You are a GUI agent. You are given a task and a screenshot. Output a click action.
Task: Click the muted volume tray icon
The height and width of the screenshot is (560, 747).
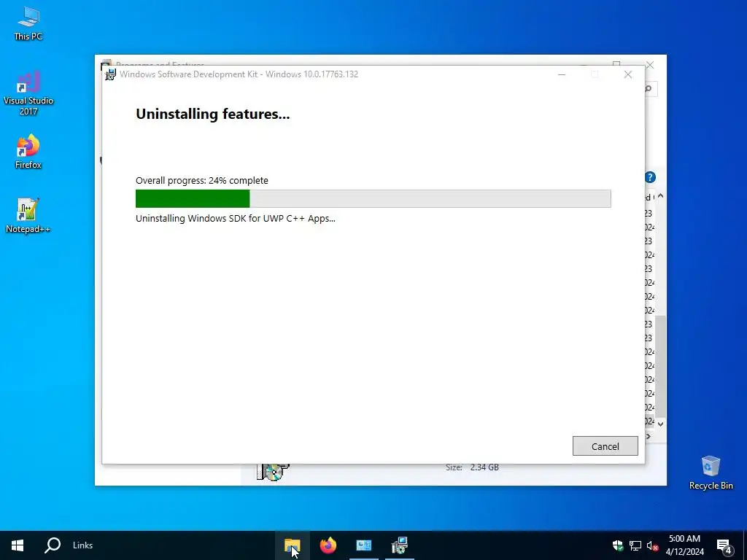pos(653,545)
